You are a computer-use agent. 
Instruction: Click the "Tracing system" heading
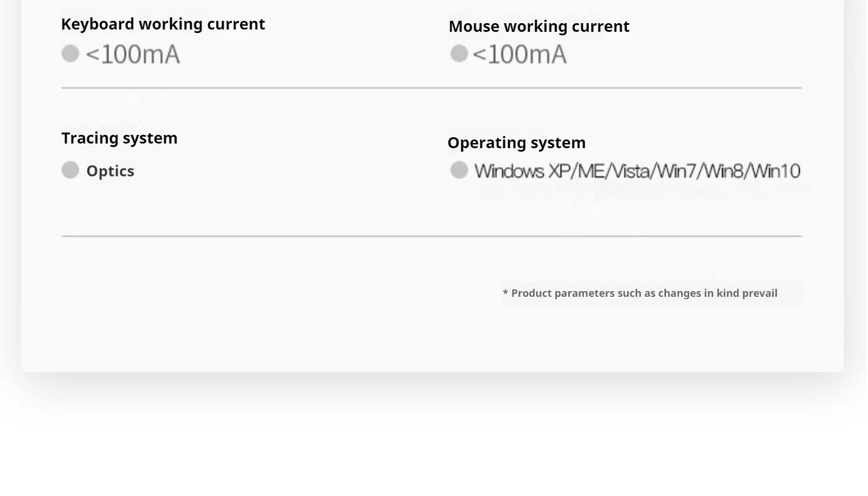pyautogui.click(x=119, y=138)
